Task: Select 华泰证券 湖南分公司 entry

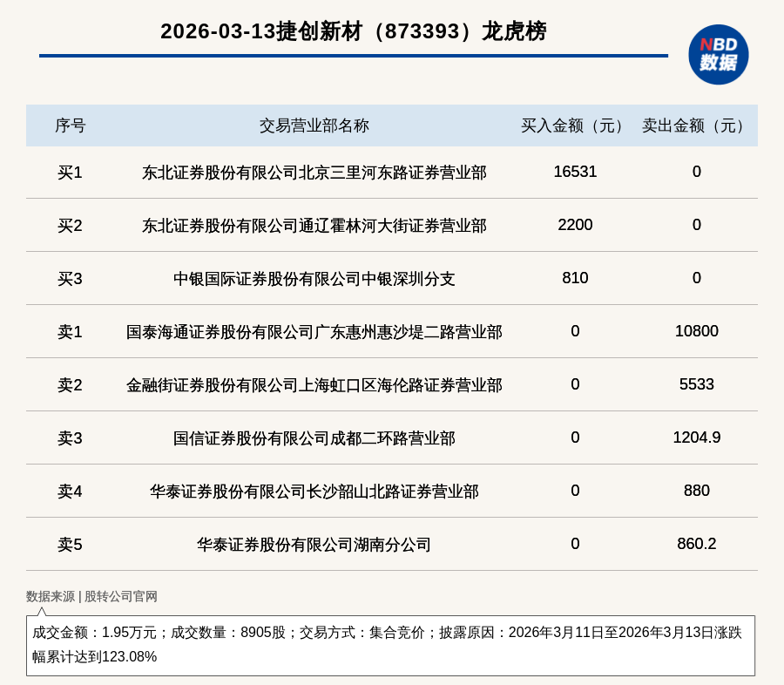Action: point(314,545)
